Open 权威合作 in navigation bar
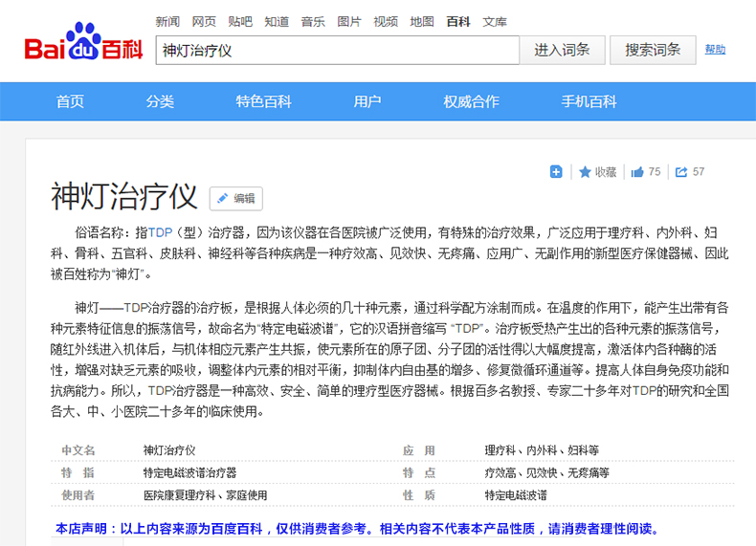Image resolution: width=756 pixels, height=546 pixels. 471,101
